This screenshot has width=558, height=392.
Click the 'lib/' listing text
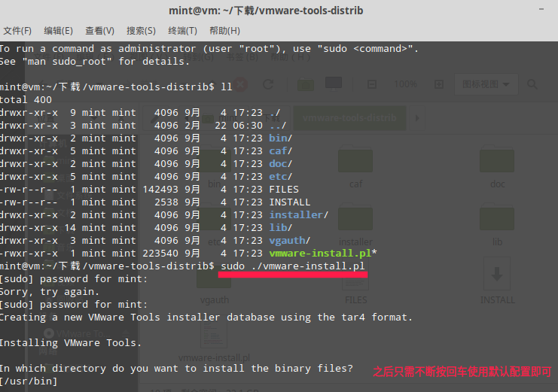point(280,228)
